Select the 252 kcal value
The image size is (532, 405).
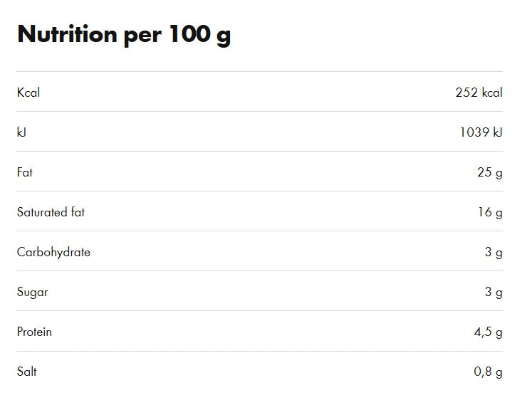point(479,93)
